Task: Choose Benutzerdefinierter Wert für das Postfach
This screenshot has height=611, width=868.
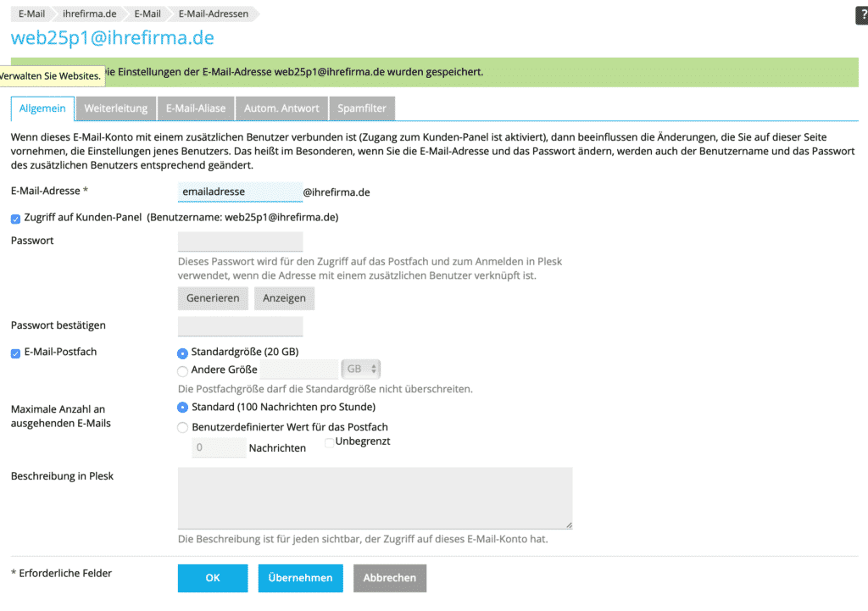Action: [183, 428]
